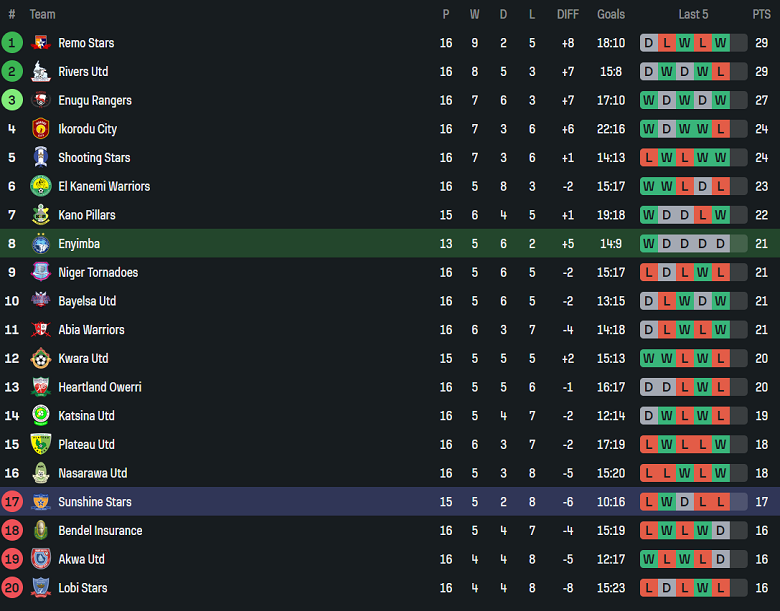The image size is (780, 611).
Task: Click Remo Stars' most recent win badge
Action: coord(720,43)
